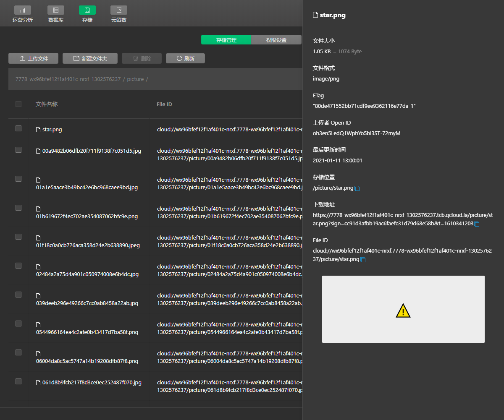The image size is (504, 420).
Task: Copy the File ID in the details panel
Action: (x=363, y=260)
